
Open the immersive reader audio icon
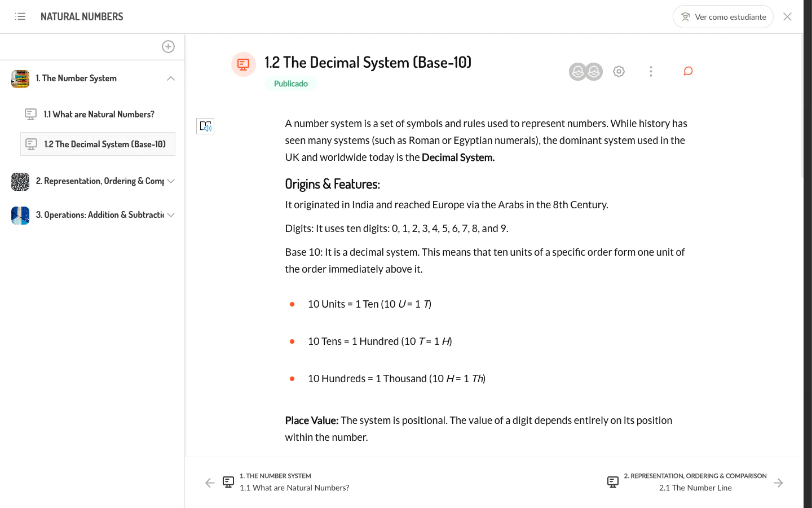coord(205,126)
